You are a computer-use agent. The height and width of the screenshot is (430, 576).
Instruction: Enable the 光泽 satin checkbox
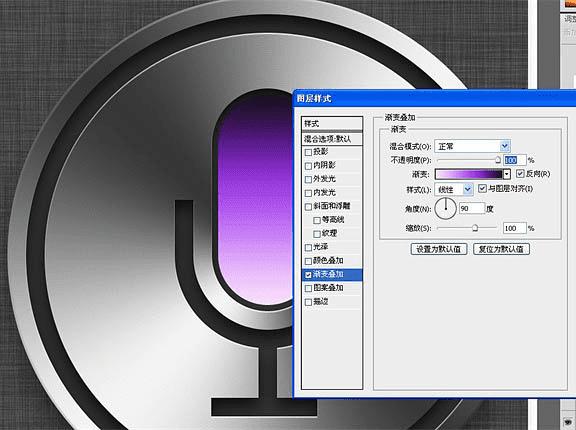coord(309,247)
